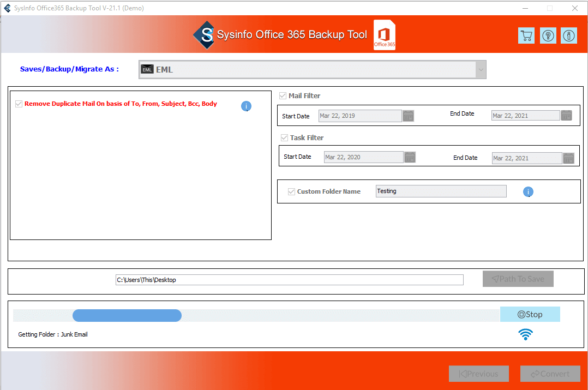Image resolution: width=588 pixels, height=390 pixels.
Task: Open the shopping cart purchase icon
Action: click(526, 35)
